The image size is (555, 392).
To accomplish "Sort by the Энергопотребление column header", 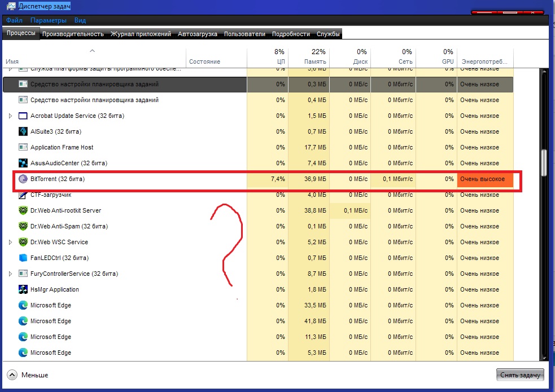I will tap(485, 56).
